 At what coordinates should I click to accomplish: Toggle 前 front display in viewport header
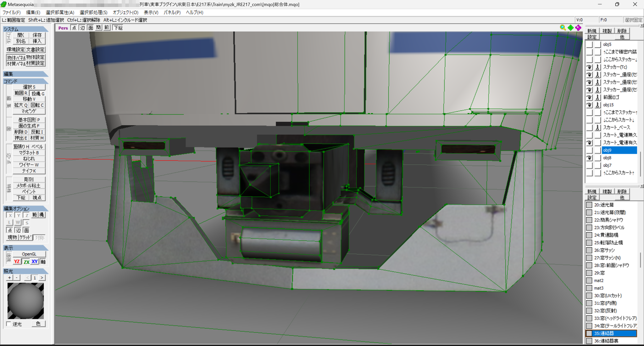click(x=107, y=28)
